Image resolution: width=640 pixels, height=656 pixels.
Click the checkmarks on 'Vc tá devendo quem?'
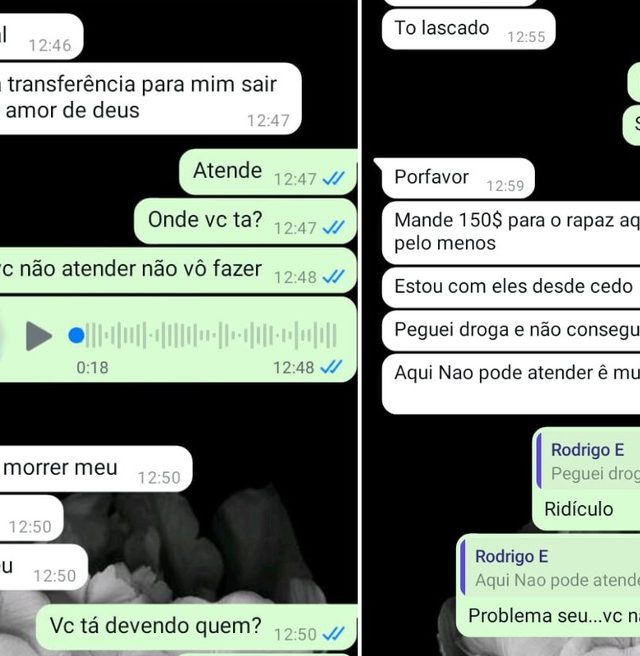[334, 633]
